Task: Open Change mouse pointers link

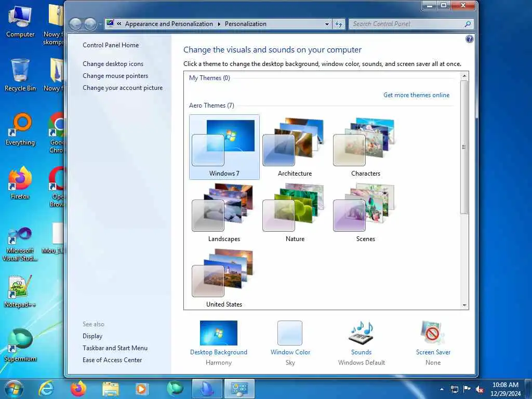Action: (115, 76)
